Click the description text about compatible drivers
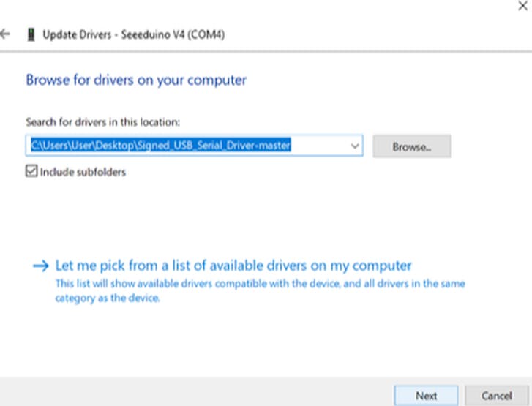The image size is (532, 406). point(260,290)
